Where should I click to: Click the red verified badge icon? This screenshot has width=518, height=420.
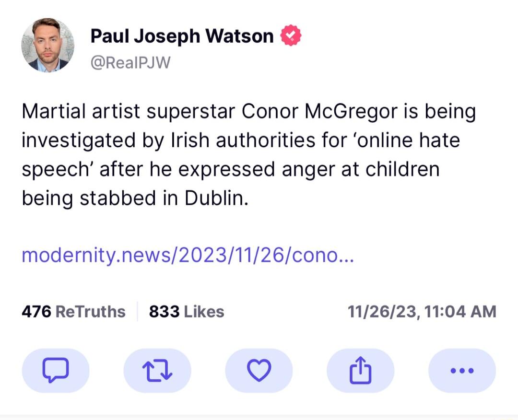tap(291, 35)
